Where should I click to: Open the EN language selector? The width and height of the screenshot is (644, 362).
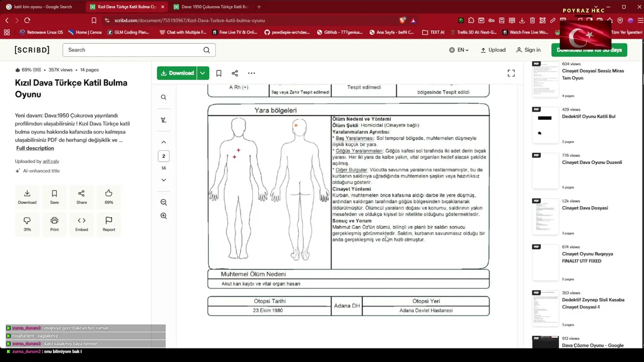459,50
